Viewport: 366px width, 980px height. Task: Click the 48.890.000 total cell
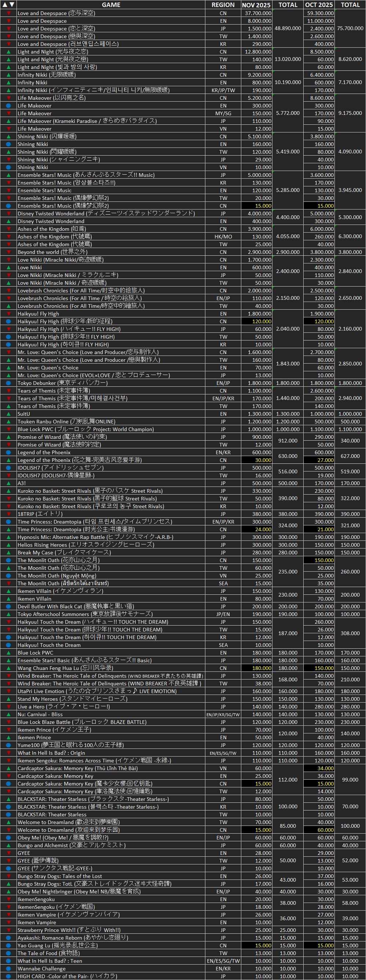[288, 29]
